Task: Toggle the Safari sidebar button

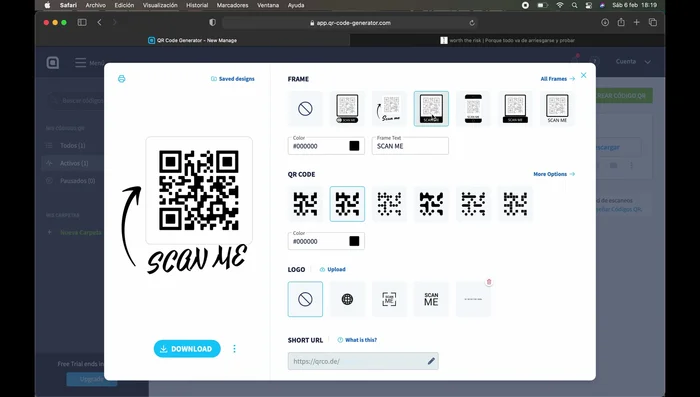Action: (82, 22)
